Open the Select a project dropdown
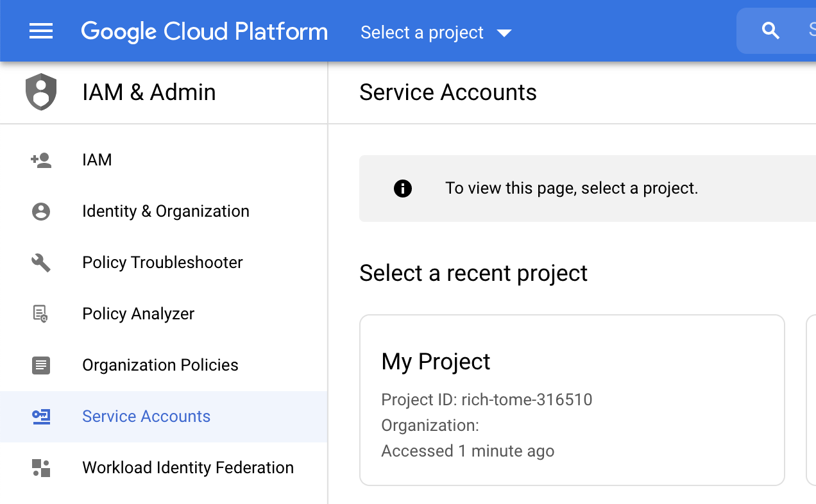Image resolution: width=816 pixels, height=504 pixels. coord(436,32)
